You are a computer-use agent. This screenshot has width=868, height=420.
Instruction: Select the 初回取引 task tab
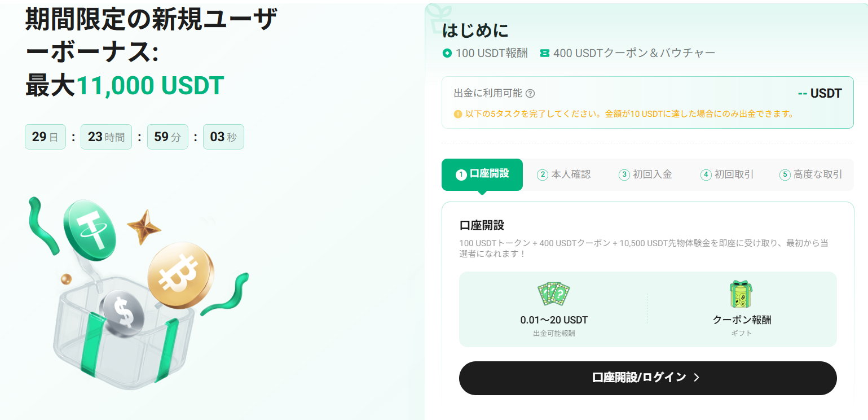click(728, 174)
